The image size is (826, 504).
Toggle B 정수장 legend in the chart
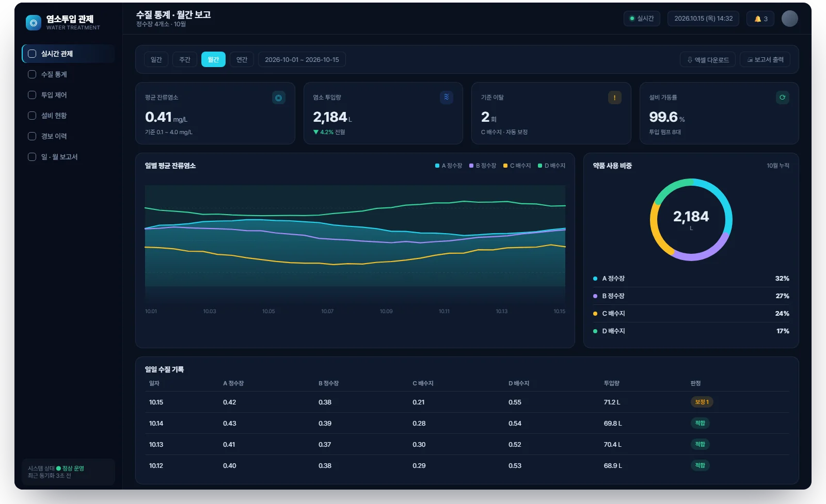coord(483,166)
